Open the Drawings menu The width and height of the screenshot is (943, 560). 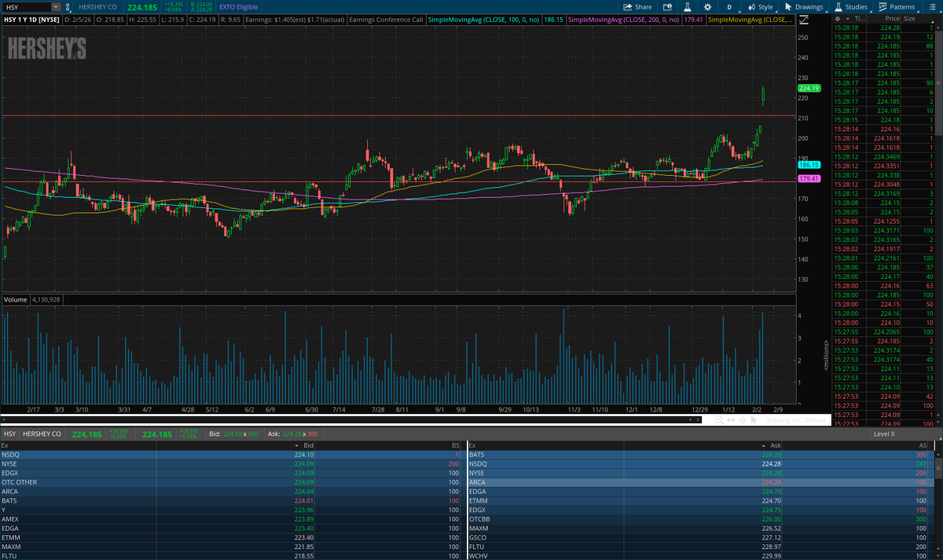[x=804, y=7]
